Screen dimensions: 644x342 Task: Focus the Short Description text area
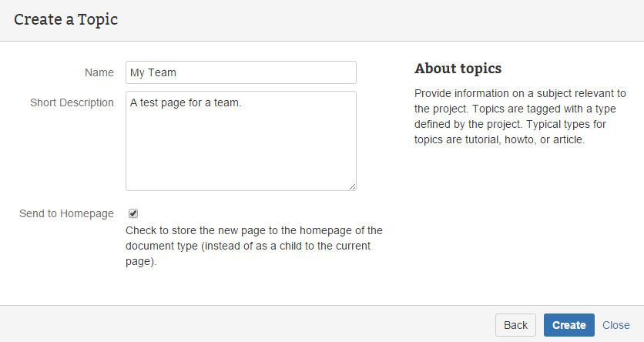pos(240,141)
